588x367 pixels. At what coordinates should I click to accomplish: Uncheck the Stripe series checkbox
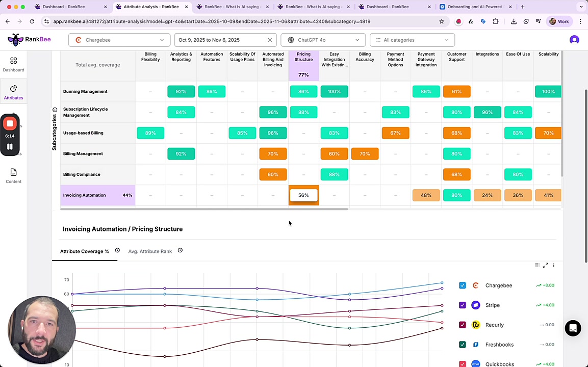462,305
